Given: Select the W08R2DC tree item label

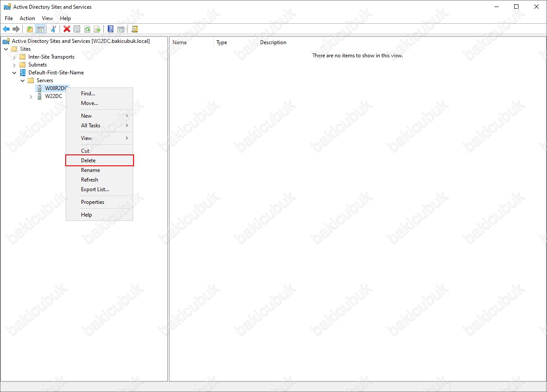Looking at the screenshot, I should (x=56, y=88).
